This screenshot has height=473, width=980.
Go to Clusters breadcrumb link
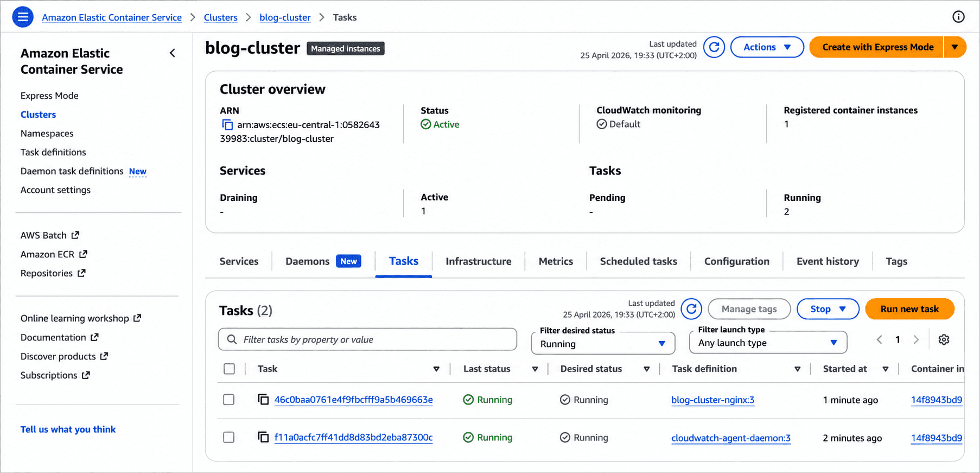click(221, 17)
